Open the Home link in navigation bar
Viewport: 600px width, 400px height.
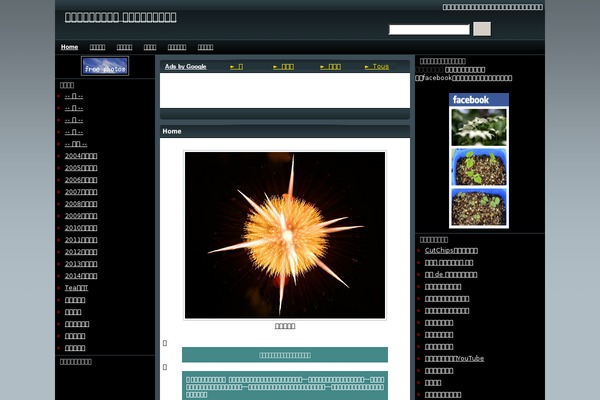coord(69,47)
